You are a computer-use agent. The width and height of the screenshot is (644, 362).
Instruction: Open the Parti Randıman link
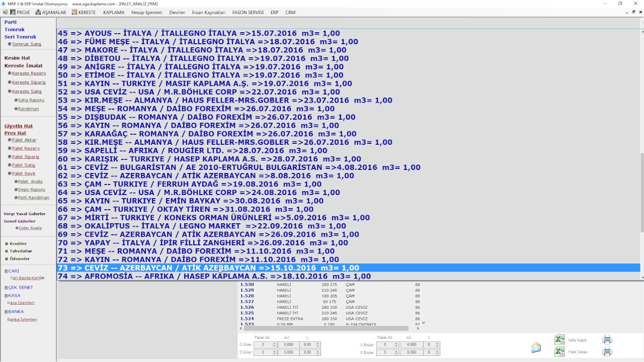point(34,198)
